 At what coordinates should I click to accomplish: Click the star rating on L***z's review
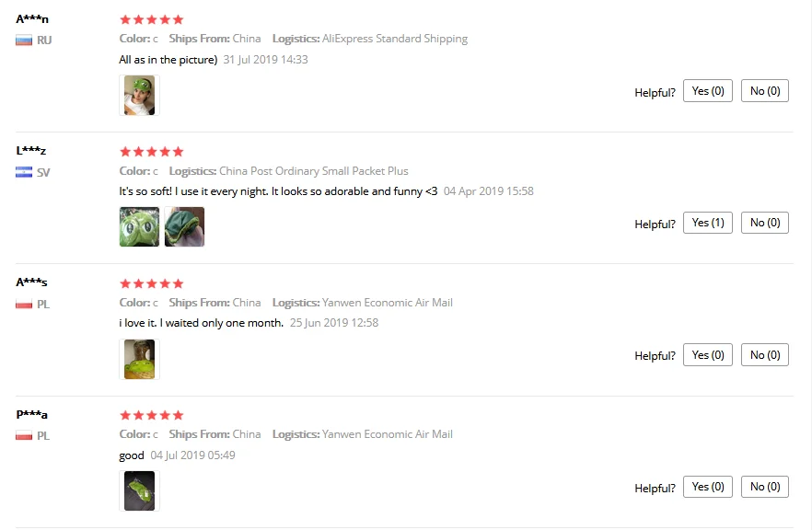point(152,152)
